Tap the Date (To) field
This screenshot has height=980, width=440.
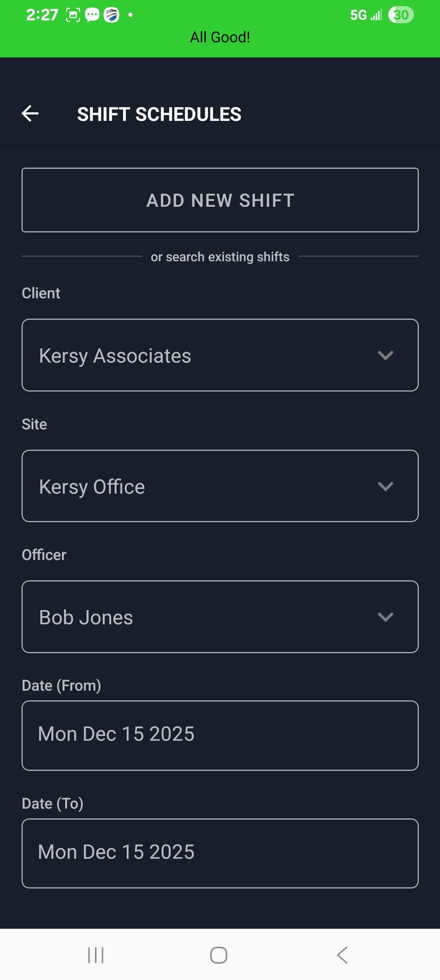tap(220, 853)
